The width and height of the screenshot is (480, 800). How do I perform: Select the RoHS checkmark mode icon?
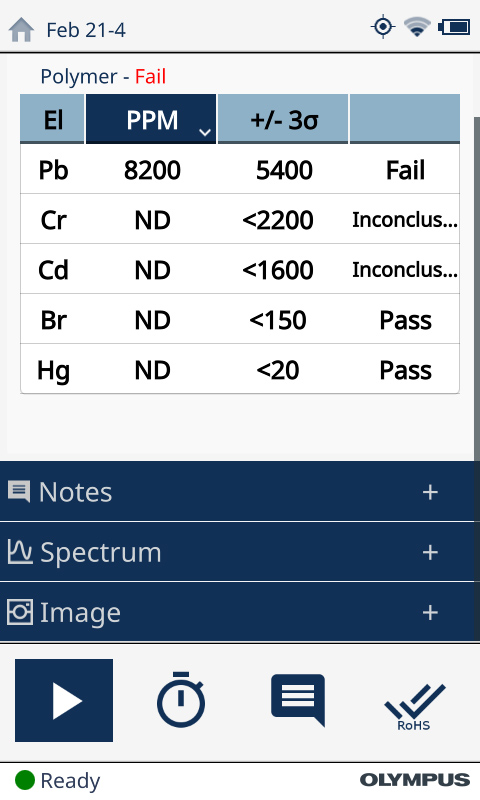tap(415, 707)
